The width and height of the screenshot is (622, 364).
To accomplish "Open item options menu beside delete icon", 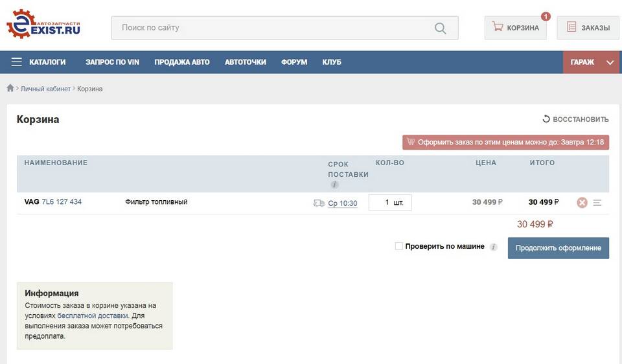I will 597,203.
